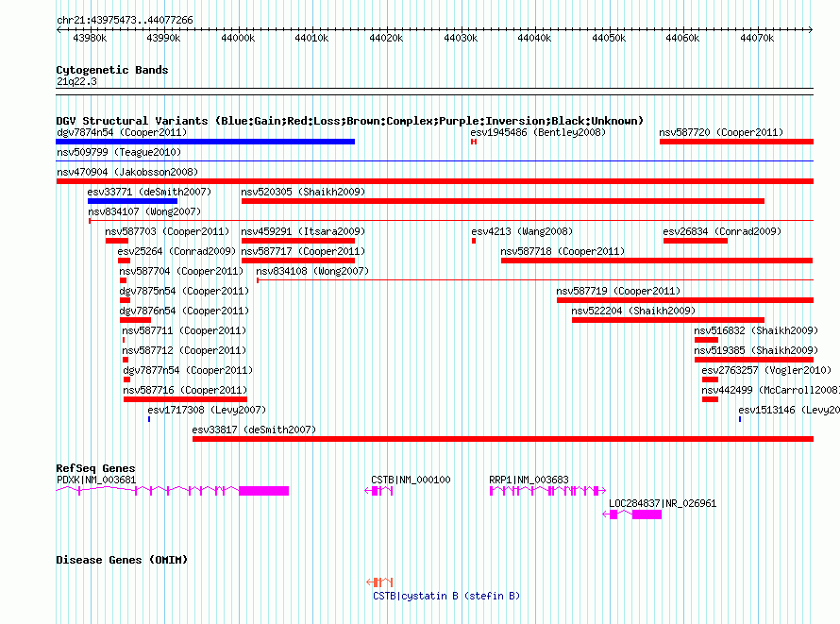This screenshot has height=624, width=840.
Task: Open PDXK|NM_003681 gene label
Action: click(x=96, y=480)
